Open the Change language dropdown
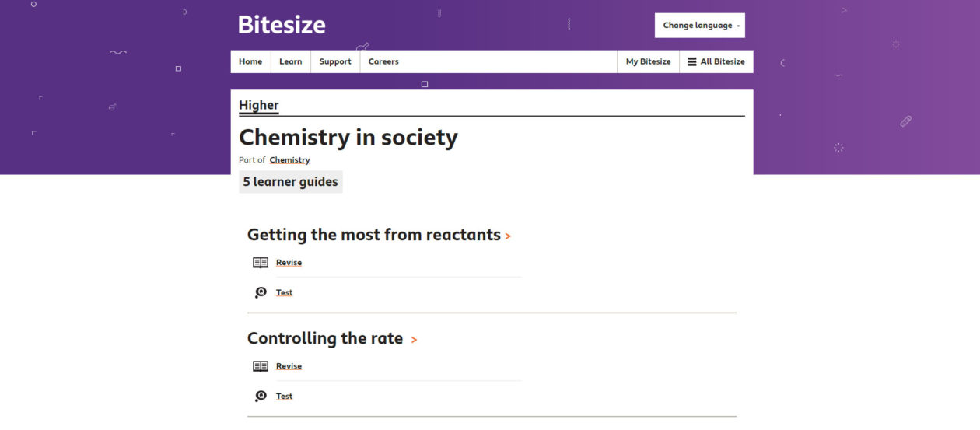Image resolution: width=980 pixels, height=430 pixels. click(700, 26)
